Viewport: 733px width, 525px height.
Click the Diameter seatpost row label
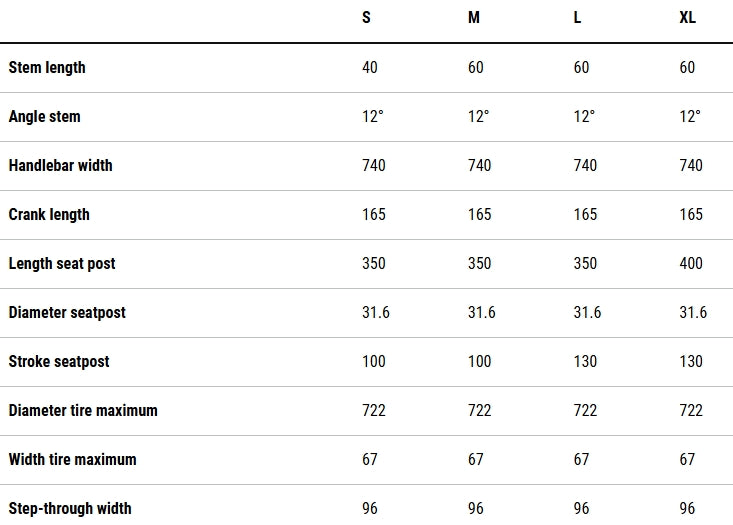pos(67,313)
